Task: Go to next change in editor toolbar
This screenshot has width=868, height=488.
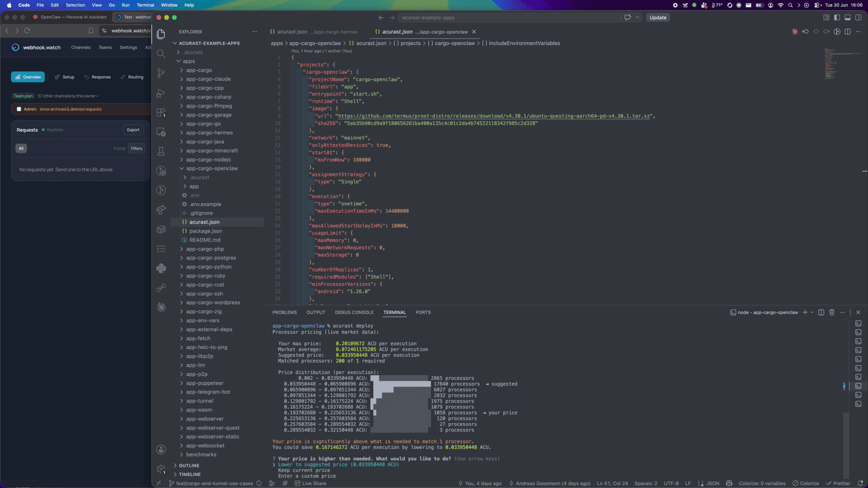Action: click(827, 31)
